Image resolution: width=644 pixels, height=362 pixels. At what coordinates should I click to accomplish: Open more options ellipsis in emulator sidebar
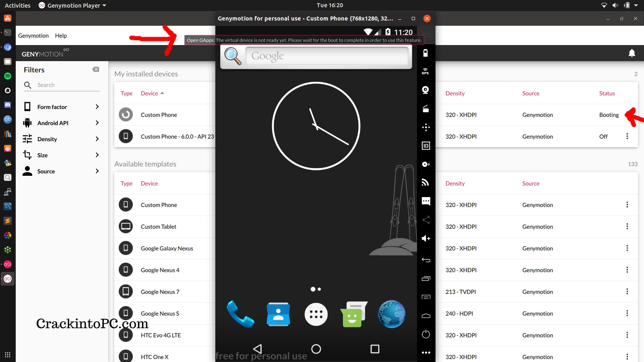426,353
